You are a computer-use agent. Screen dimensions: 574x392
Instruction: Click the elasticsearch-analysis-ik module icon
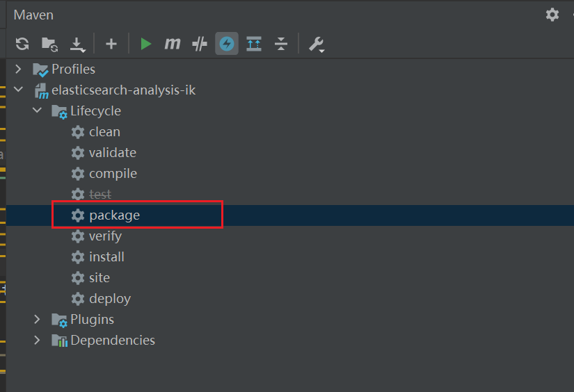pyautogui.click(x=41, y=90)
